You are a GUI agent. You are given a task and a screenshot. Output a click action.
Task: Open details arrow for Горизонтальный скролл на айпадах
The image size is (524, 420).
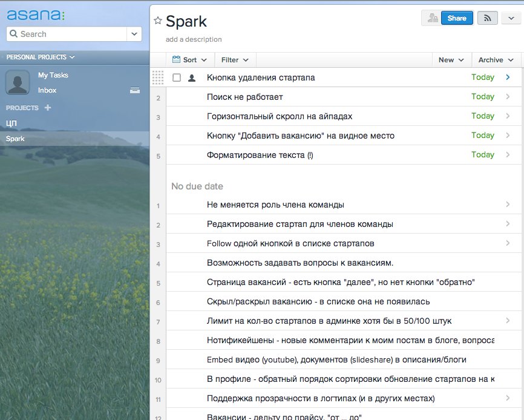coord(508,116)
